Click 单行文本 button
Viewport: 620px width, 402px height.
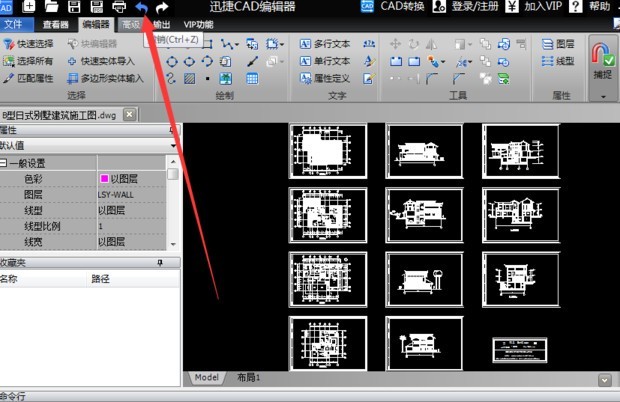tap(325, 61)
